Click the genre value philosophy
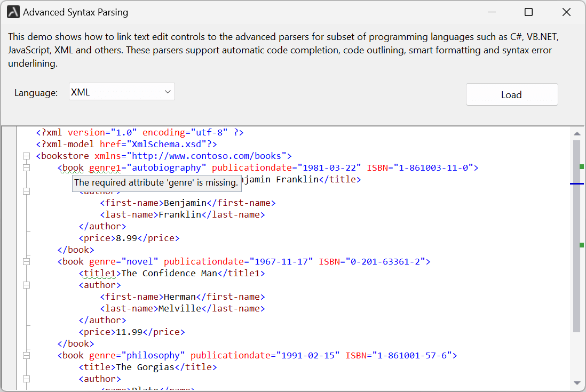The width and height of the screenshot is (586, 392). point(153,355)
